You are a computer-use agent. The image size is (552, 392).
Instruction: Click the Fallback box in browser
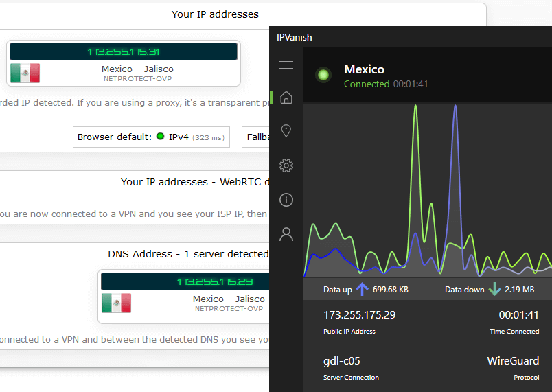pos(255,137)
